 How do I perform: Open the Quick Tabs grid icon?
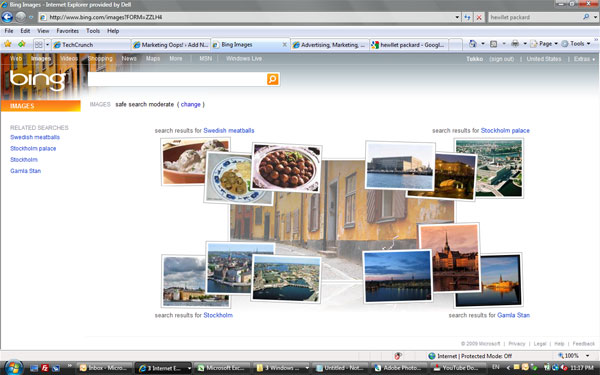click(38, 45)
